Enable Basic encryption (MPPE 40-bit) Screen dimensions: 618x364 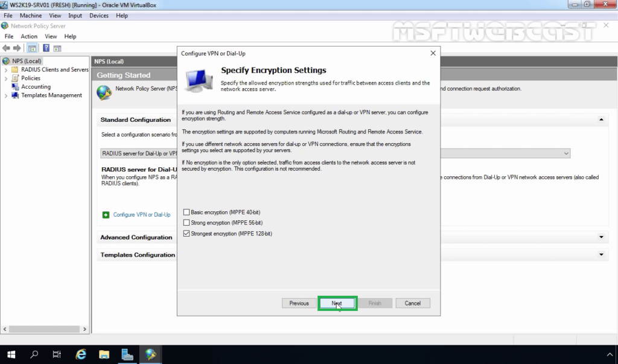186,212
